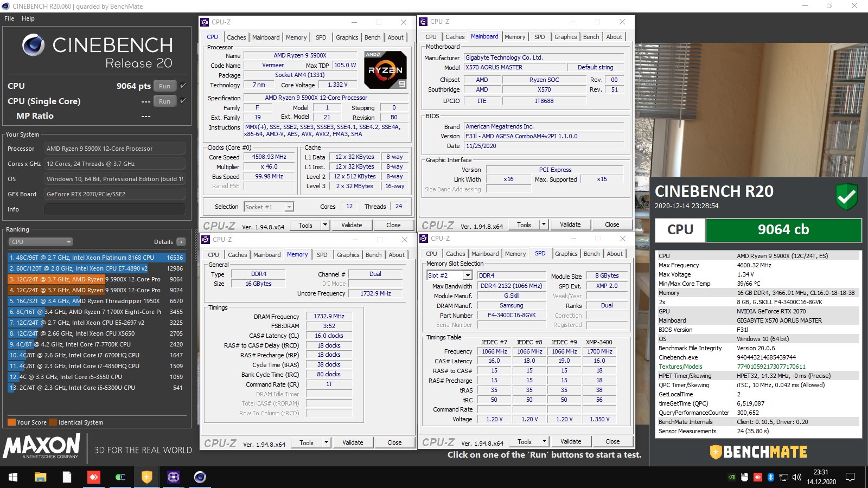Screen dimensions: 868x488
Task: Open the Windows Start menu
Action: (13, 477)
